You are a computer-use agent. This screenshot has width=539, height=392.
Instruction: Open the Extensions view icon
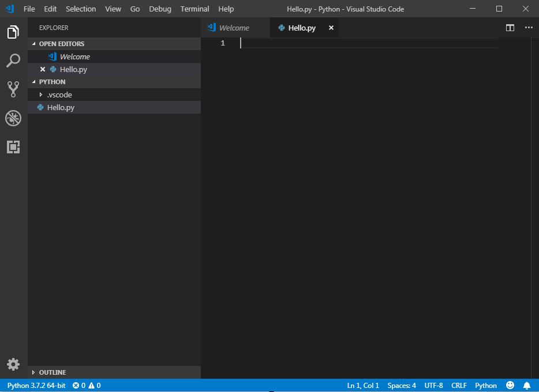(13, 147)
